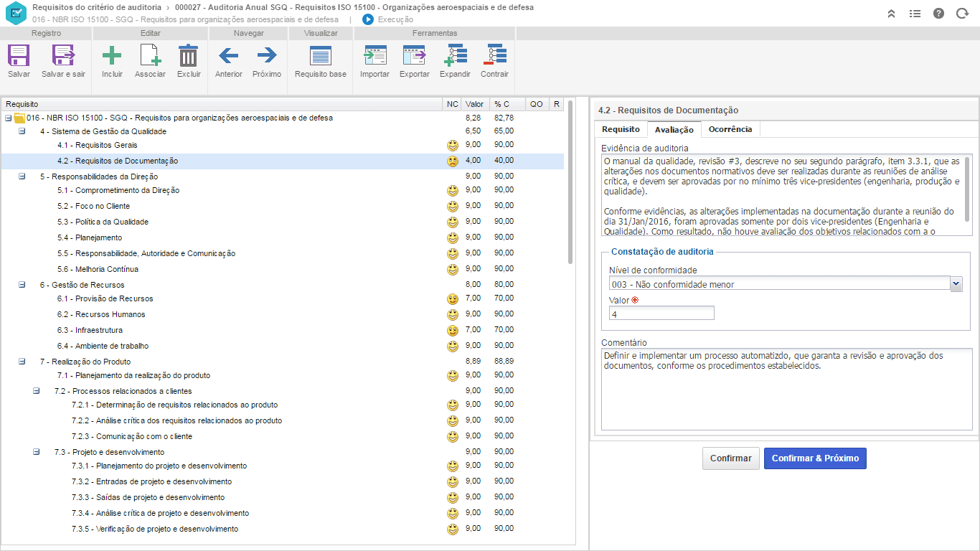The height and width of the screenshot is (551, 980).
Task: Click the Salvar save icon
Action: [x=19, y=56]
